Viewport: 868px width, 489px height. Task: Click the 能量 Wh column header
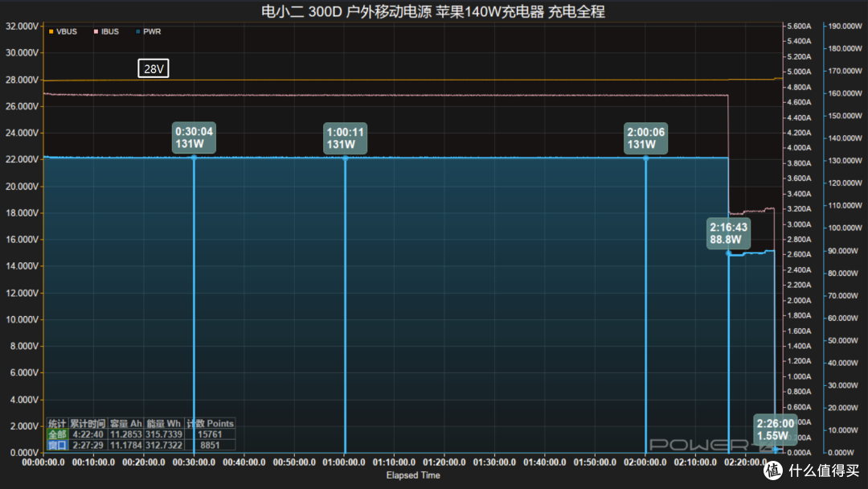[x=163, y=423]
